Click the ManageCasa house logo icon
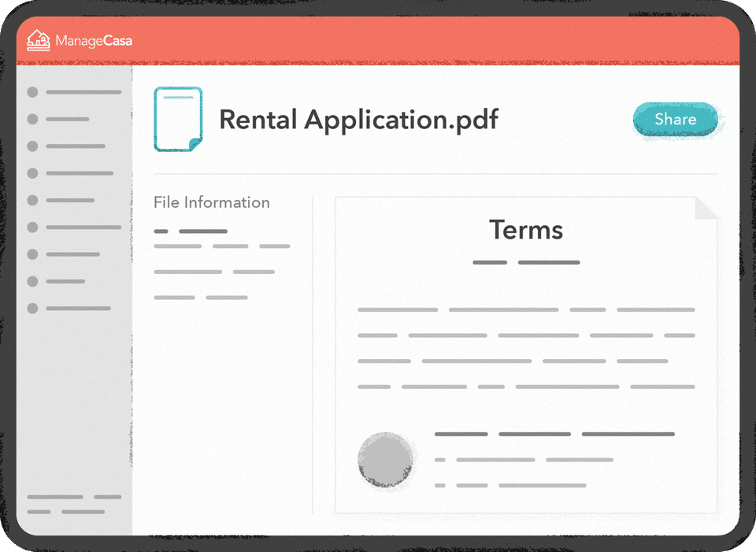Viewport: 756px width, 552px height. [x=38, y=40]
